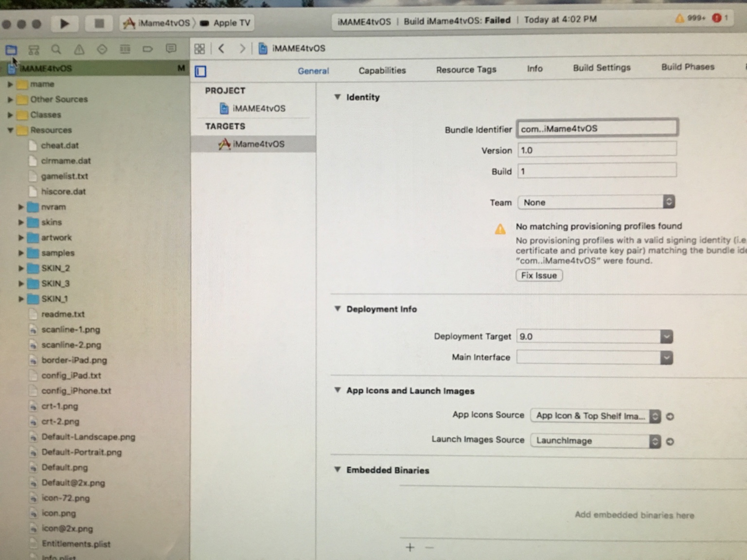Expand the nvram folder
747x560 pixels.
pyautogui.click(x=21, y=207)
